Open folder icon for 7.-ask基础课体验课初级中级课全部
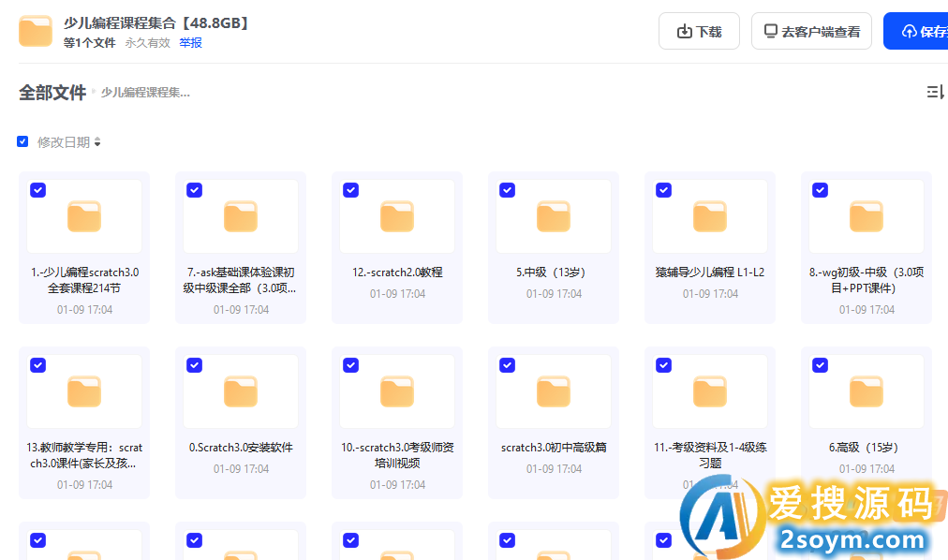The height and width of the screenshot is (560, 948). [241, 217]
